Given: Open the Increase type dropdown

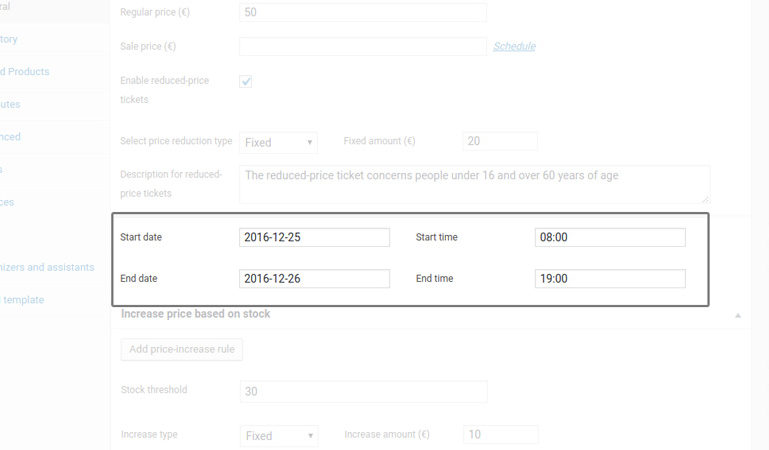Looking at the screenshot, I should pyautogui.click(x=279, y=435).
